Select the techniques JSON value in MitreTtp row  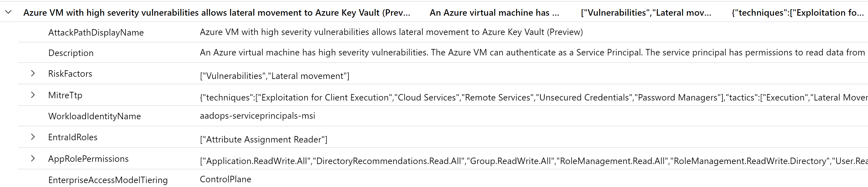[x=532, y=98]
